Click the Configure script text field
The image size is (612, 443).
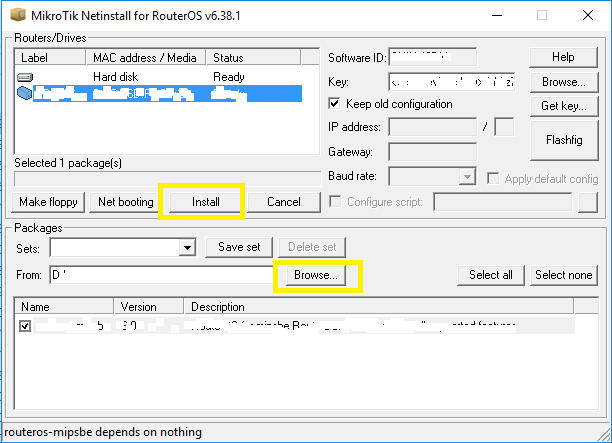(x=503, y=202)
